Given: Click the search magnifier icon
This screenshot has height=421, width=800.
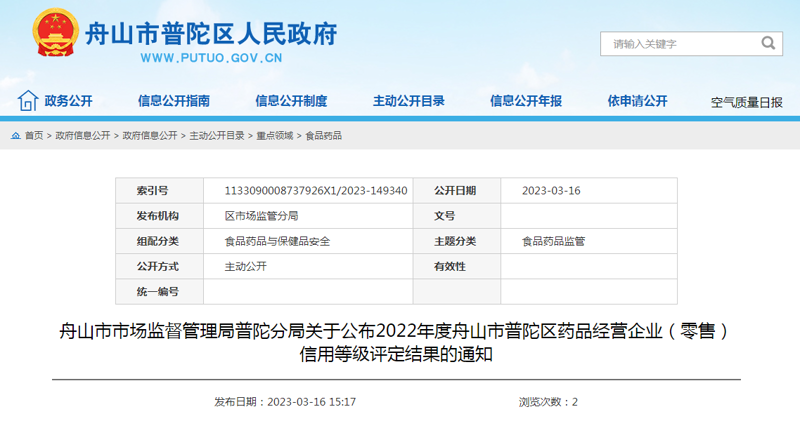Looking at the screenshot, I should pyautogui.click(x=768, y=43).
